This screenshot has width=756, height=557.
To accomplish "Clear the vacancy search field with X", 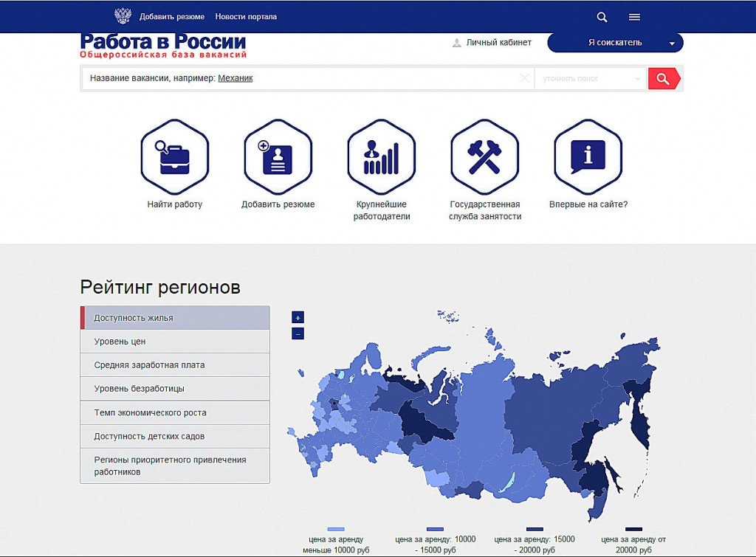I will pos(525,78).
